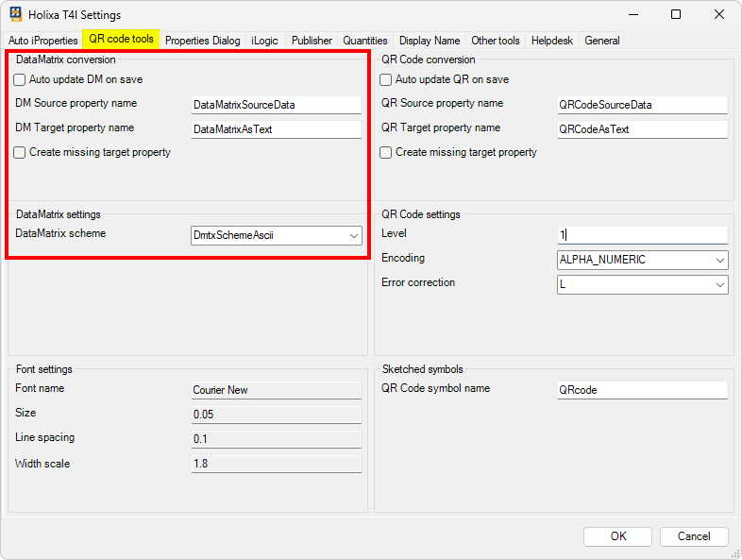Screen dimensions: 742x560
Task: Open the Properties Dialog tab
Action: [202, 41]
